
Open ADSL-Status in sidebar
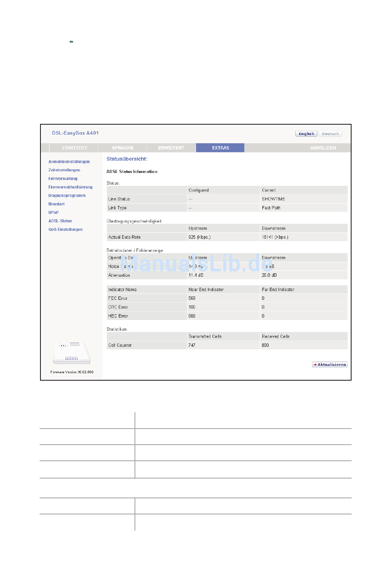60,221
